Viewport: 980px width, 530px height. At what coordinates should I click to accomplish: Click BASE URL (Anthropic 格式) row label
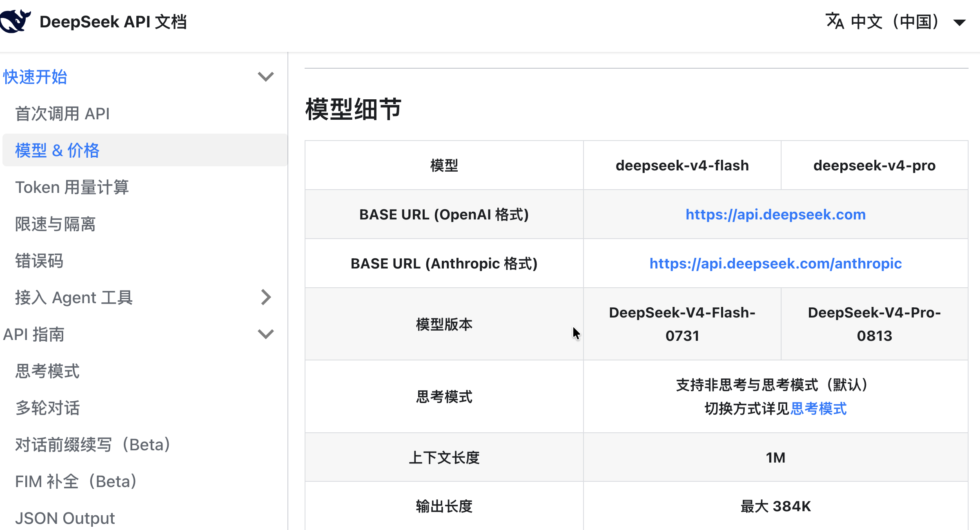(444, 263)
